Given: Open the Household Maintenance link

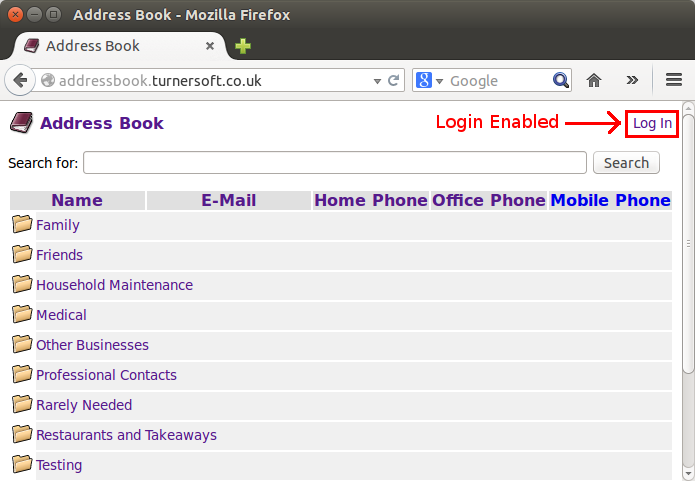Looking at the screenshot, I should coord(114,285).
